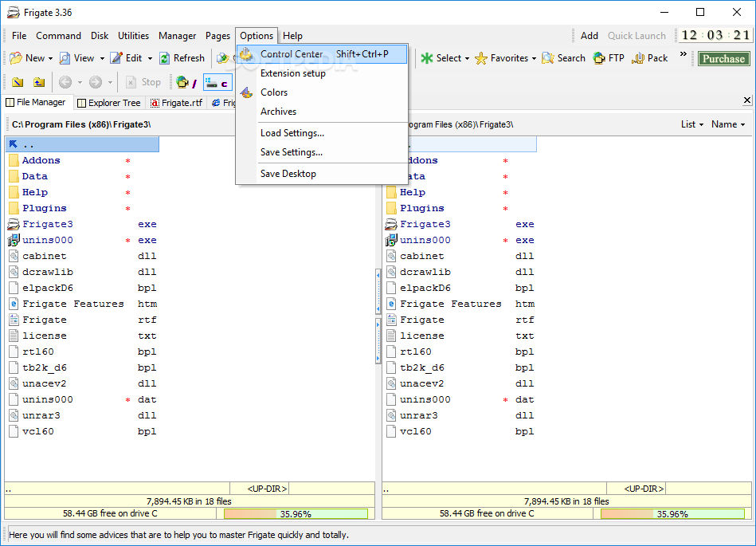This screenshot has height=546, width=756.
Task: Close the current page tab X
Action: coord(747,100)
